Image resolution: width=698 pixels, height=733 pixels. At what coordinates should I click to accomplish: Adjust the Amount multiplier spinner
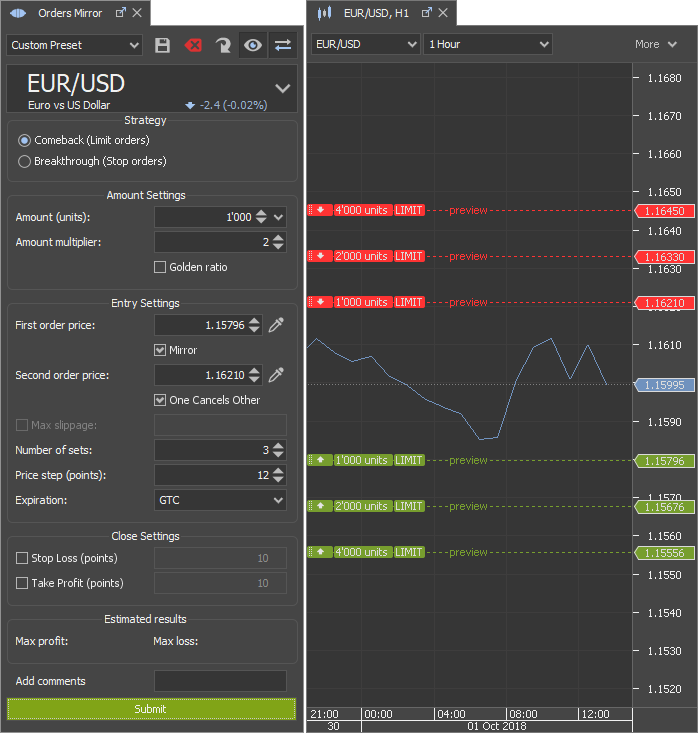point(278,242)
